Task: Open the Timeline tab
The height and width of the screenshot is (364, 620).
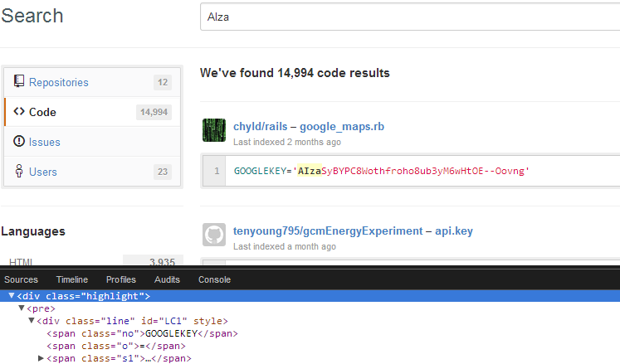Action: (x=71, y=280)
